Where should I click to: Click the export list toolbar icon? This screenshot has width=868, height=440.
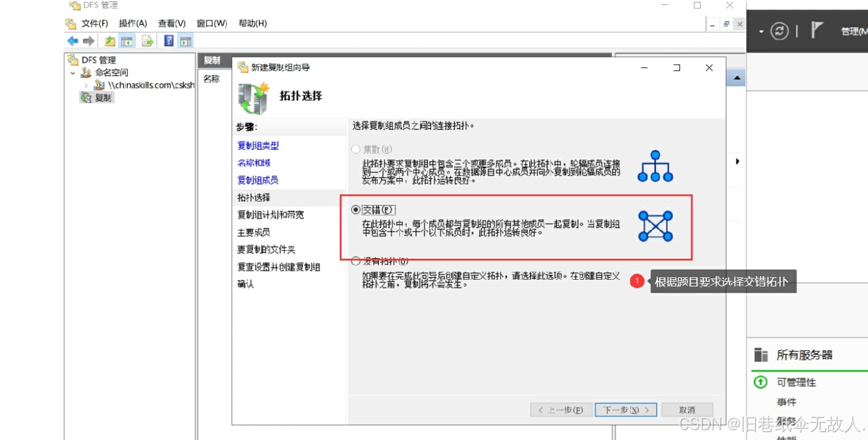(147, 41)
